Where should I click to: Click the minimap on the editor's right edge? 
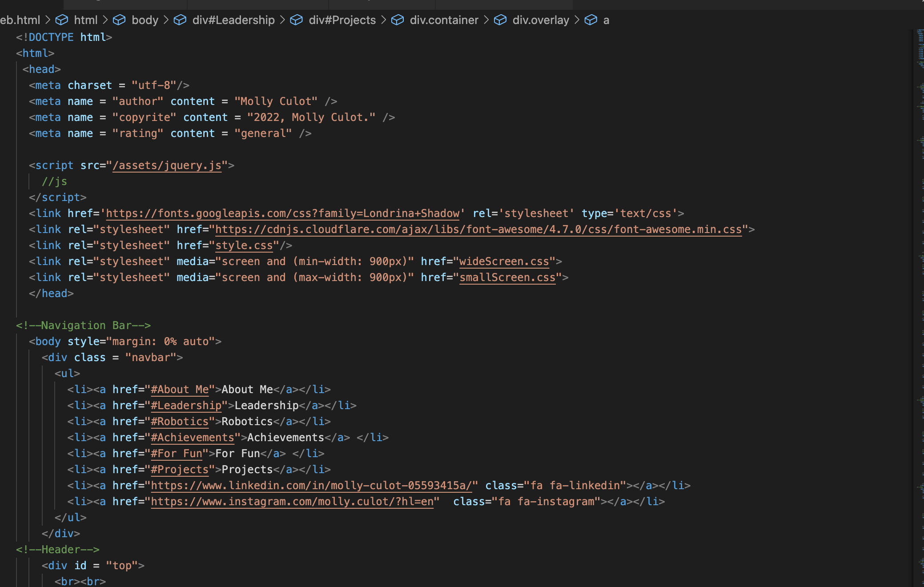click(x=920, y=307)
